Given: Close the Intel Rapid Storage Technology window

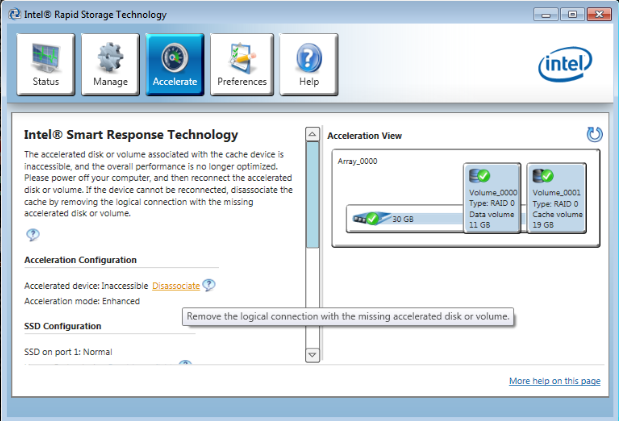Looking at the screenshot, I should point(599,15).
